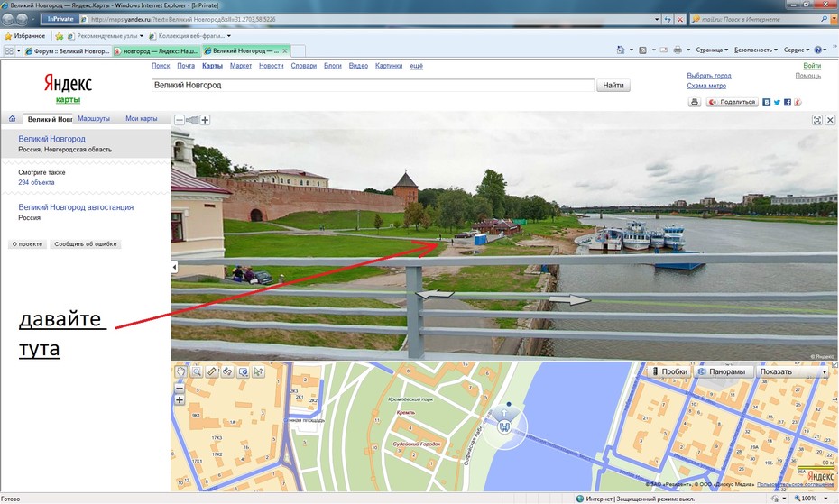Toggle Пробки traffic layer button
This screenshot has width=839, height=504.
point(670,371)
